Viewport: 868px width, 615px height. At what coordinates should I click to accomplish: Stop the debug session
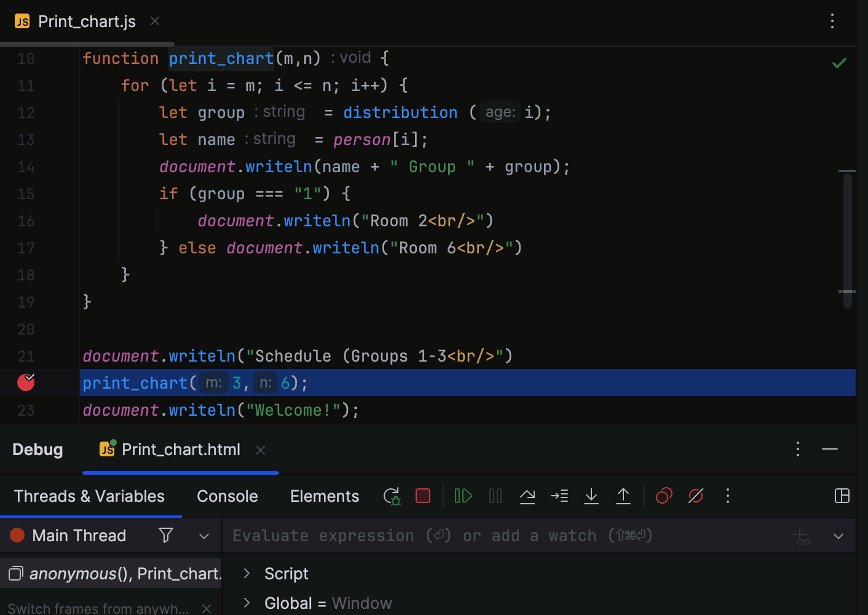click(x=423, y=496)
